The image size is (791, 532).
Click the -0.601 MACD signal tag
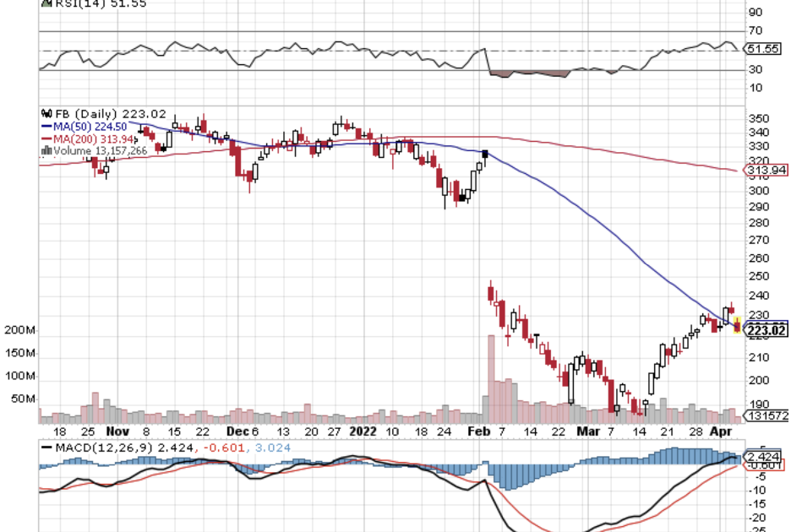click(766, 465)
